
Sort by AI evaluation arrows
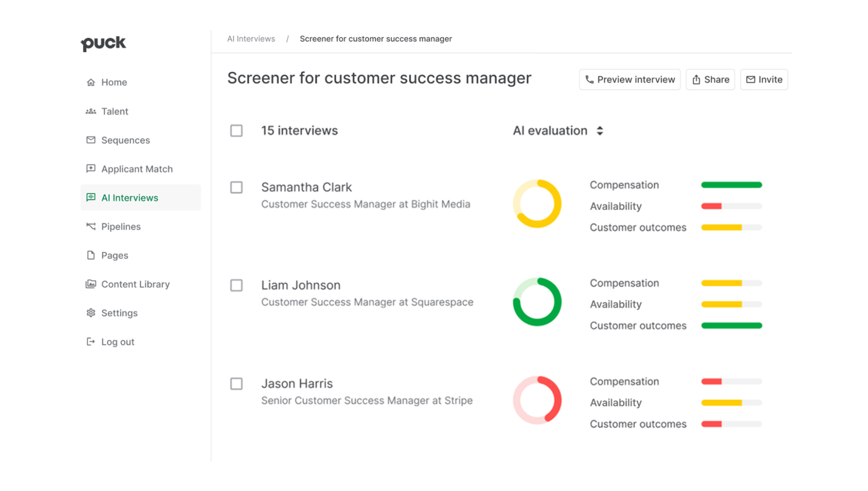point(600,131)
